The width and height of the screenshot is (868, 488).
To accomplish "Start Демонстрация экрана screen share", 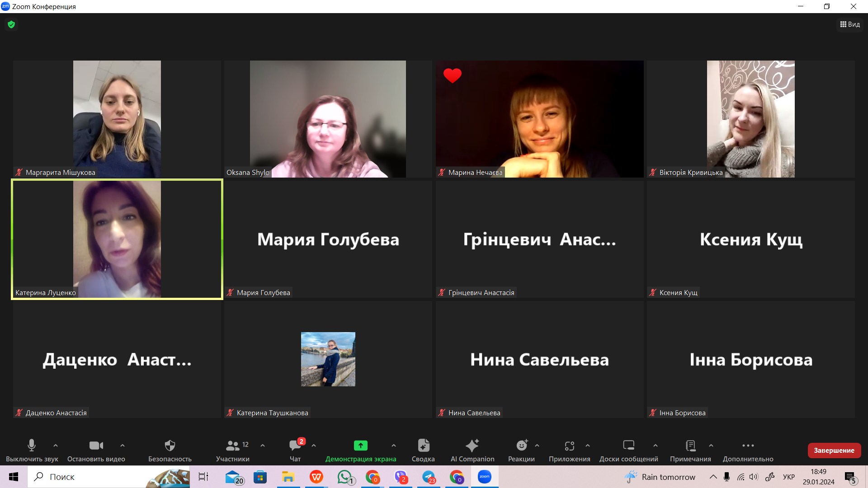I will pos(361,450).
